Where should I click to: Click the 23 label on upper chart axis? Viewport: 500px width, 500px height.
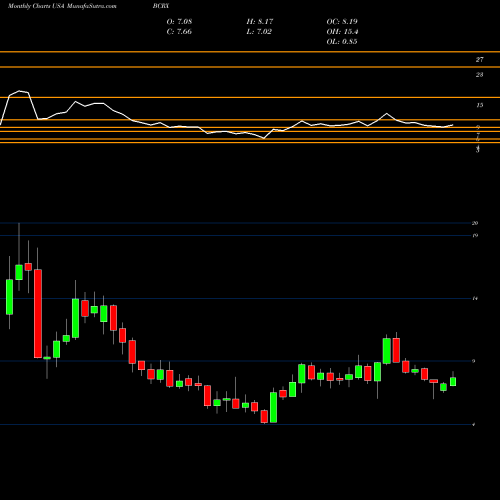pos(479,75)
